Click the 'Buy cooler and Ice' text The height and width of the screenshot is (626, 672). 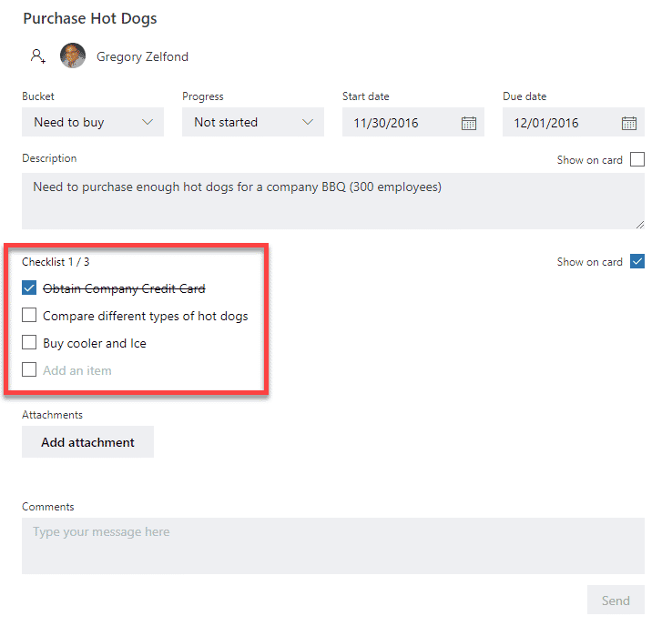pyautogui.click(x=95, y=343)
